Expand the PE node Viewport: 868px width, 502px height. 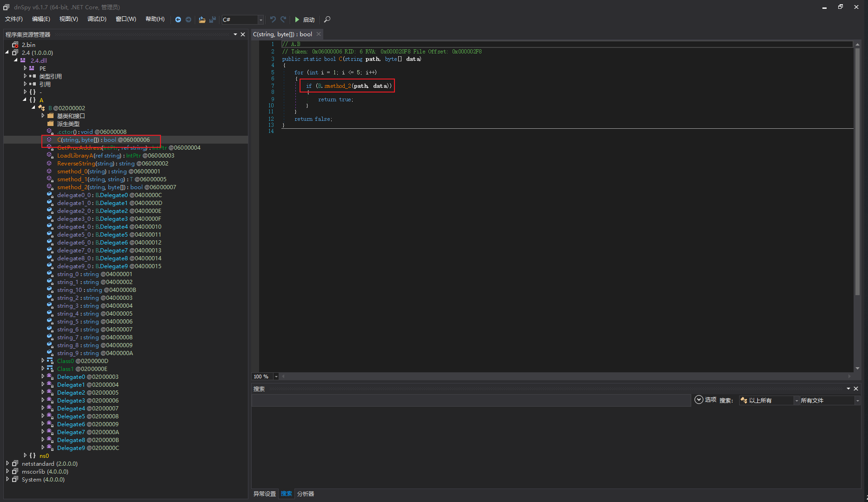pos(25,68)
